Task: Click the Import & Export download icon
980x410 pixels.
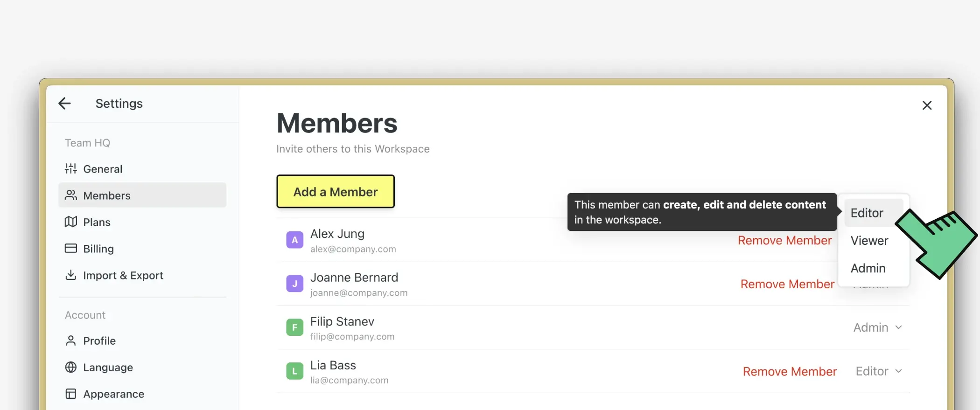Action: click(x=71, y=275)
